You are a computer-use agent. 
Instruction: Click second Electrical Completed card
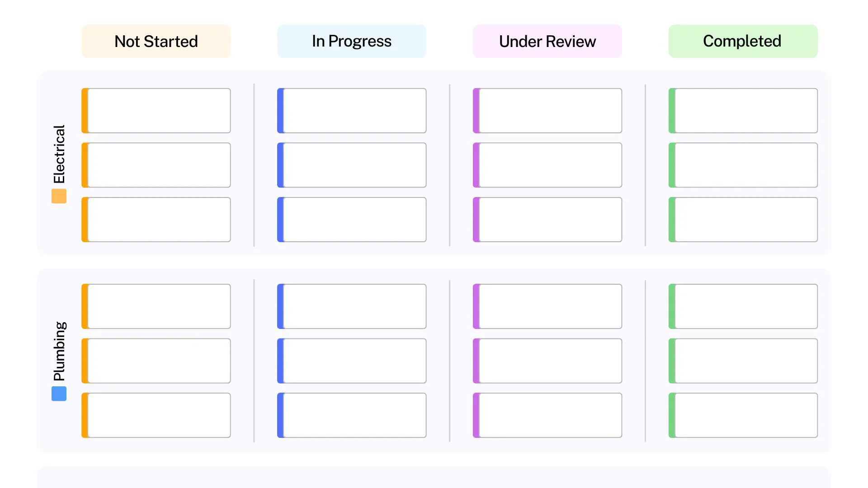(x=743, y=165)
